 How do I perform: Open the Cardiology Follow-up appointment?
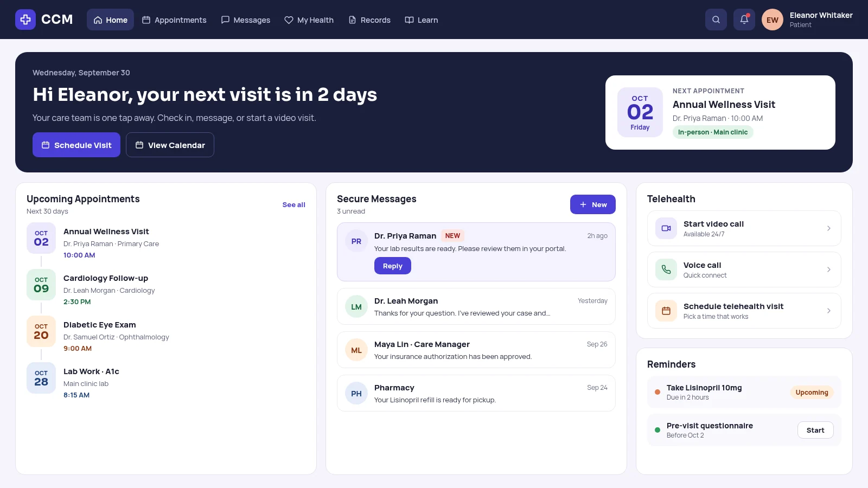pyautogui.click(x=166, y=290)
